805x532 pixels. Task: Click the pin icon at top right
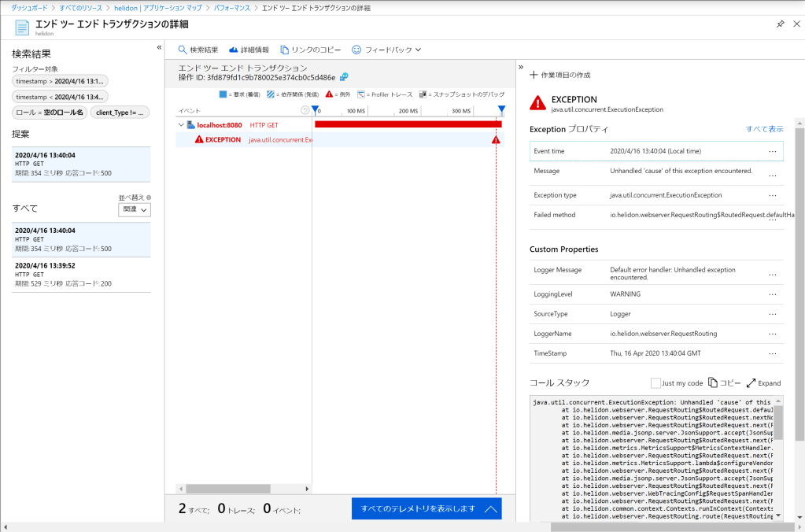780,24
